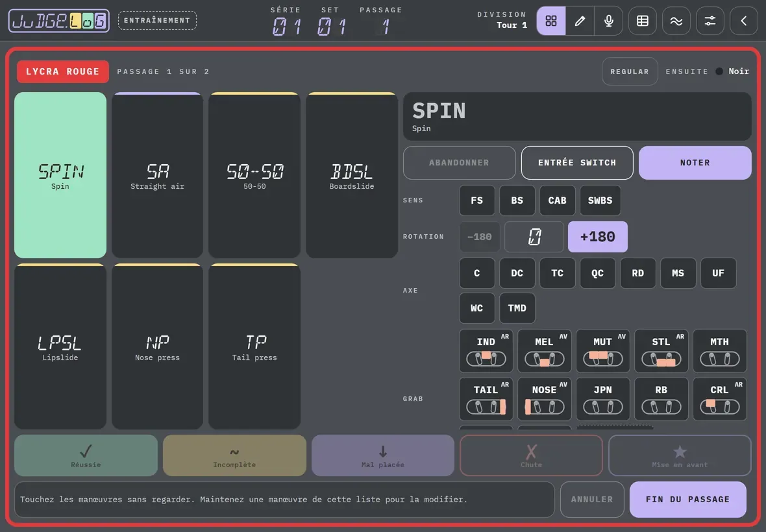
Task: Select the Boardslide trick card
Action: [x=352, y=175]
